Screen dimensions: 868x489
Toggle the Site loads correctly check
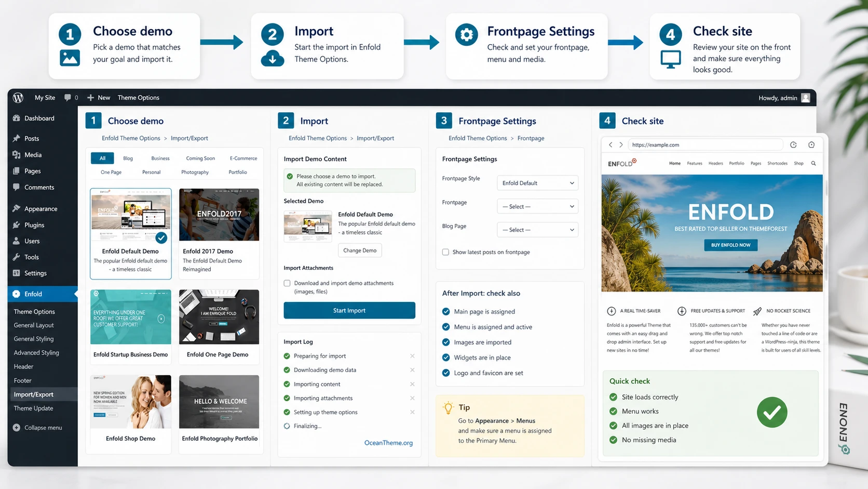[613, 397]
